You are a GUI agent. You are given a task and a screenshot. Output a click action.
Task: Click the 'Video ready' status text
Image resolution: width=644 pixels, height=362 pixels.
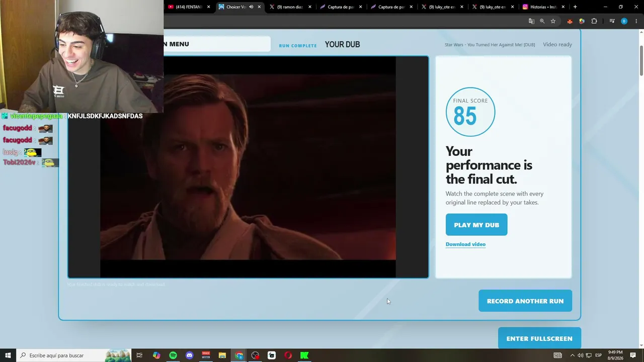557,45
